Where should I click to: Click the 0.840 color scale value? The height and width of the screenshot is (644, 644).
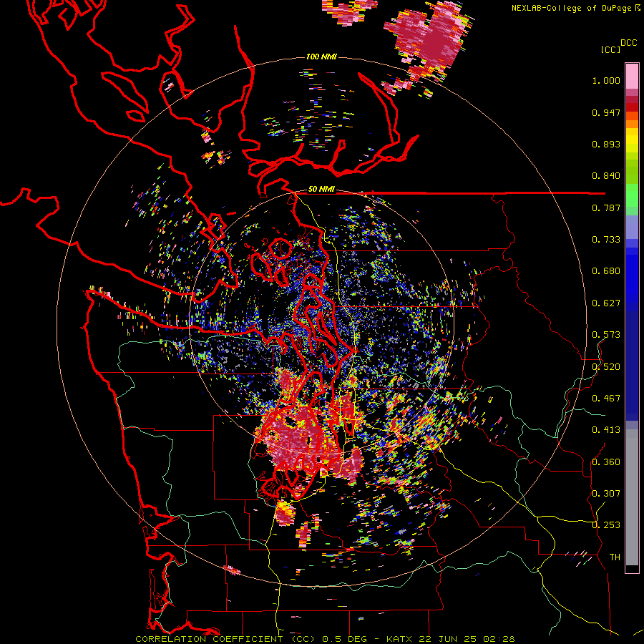pyautogui.click(x=606, y=176)
